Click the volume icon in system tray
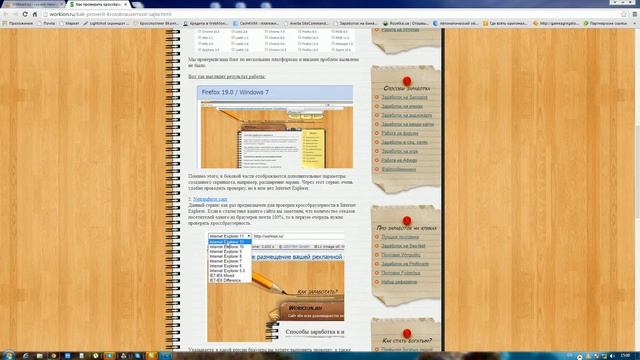This screenshot has width=640, height=360. pos(612,356)
